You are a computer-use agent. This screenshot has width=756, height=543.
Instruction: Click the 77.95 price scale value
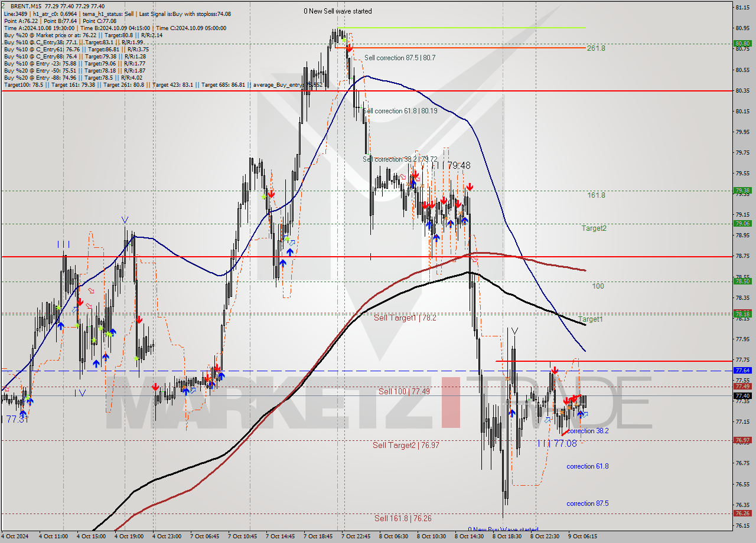tap(742, 339)
